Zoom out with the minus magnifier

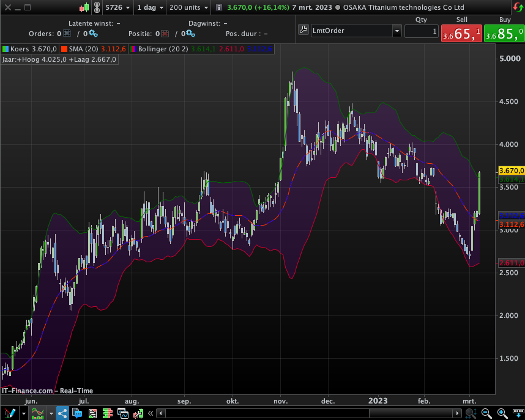click(x=486, y=413)
